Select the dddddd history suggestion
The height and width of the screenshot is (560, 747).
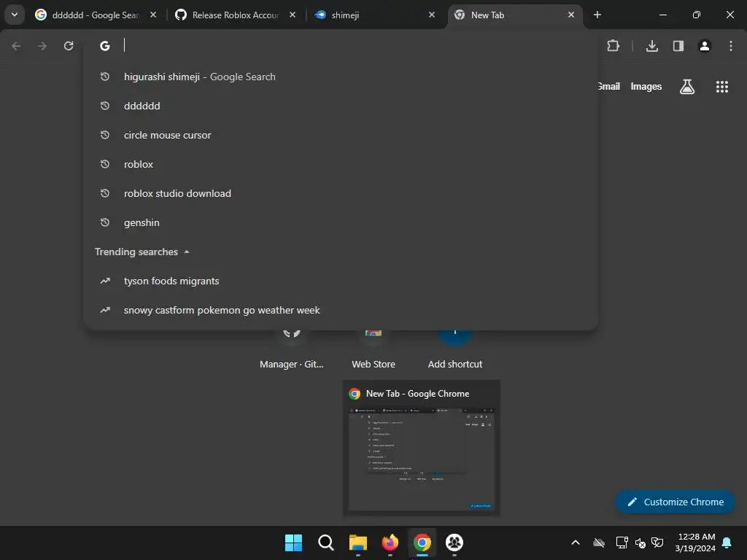[341, 106]
